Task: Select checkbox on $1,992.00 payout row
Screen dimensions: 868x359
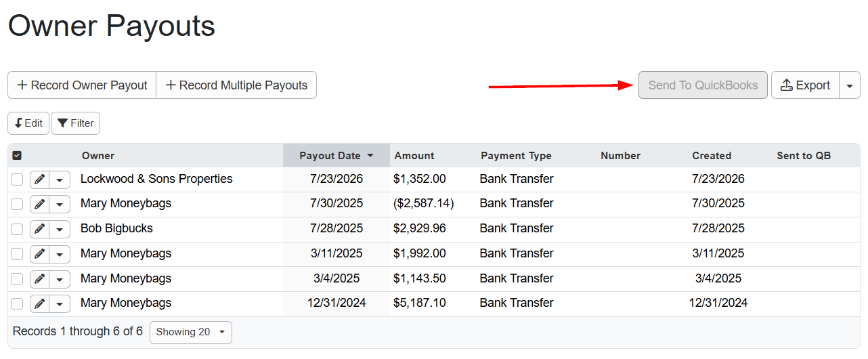Action: (x=17, y=254)
